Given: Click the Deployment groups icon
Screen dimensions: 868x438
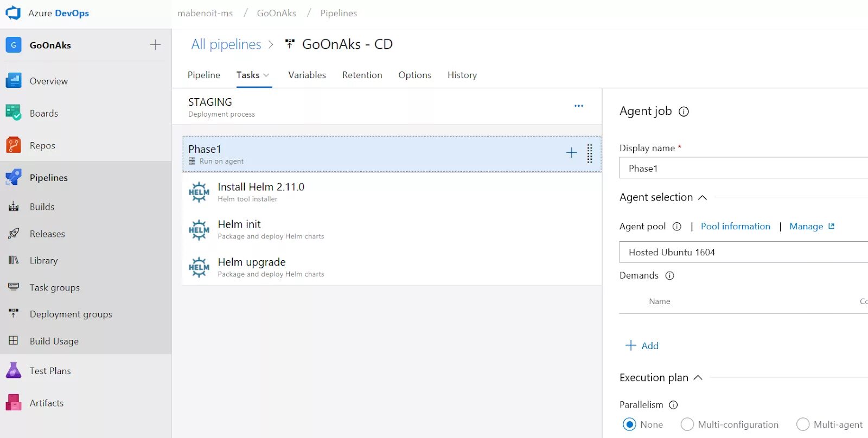Looking at the screenshot, I should (14, 313).
